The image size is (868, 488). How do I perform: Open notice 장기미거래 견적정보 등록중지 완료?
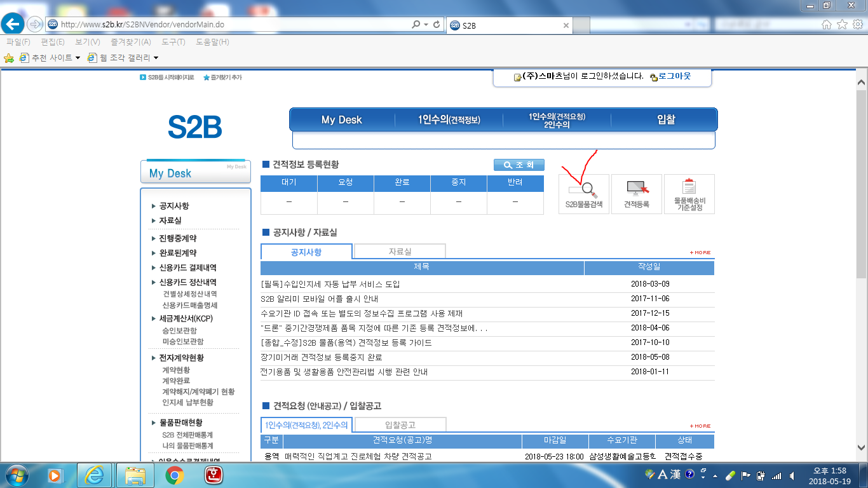[322, 357]
